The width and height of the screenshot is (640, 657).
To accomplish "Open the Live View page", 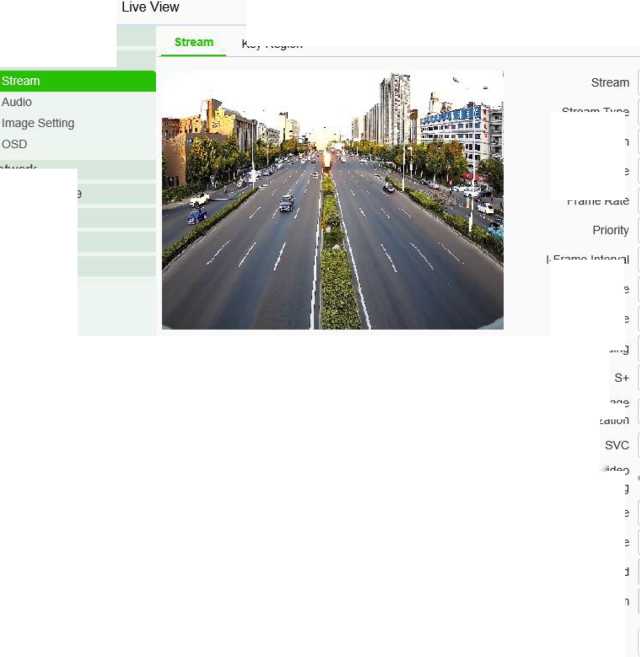I will tap(150, 8).
